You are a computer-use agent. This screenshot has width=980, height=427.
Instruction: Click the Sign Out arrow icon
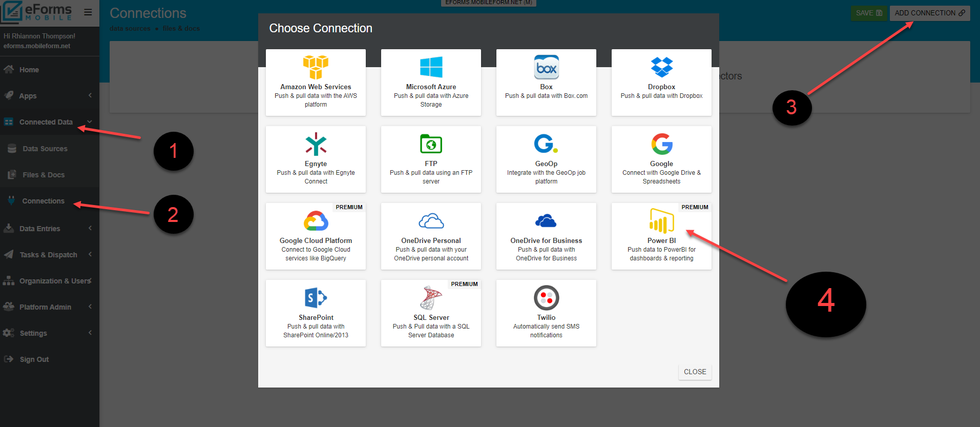tap(9, 359)
